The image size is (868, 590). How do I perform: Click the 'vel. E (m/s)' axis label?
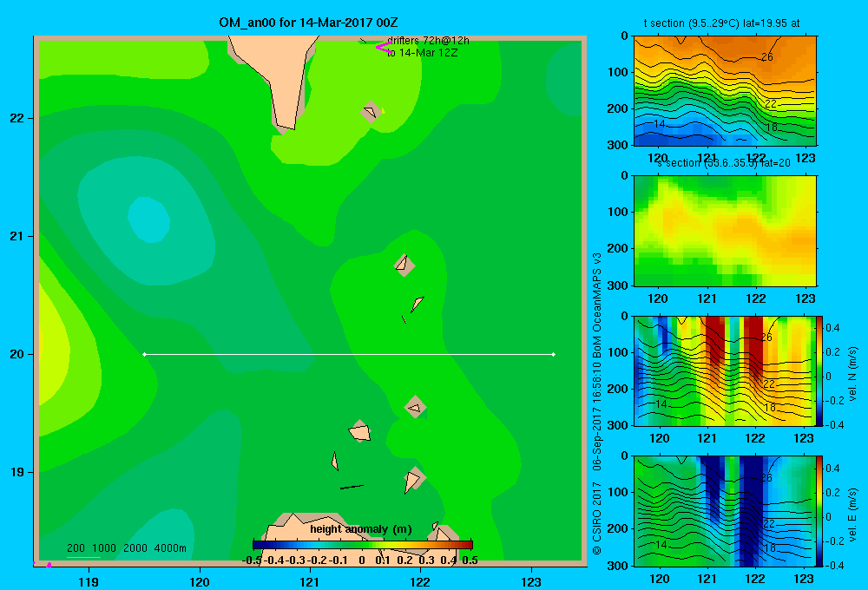(852, 515)
